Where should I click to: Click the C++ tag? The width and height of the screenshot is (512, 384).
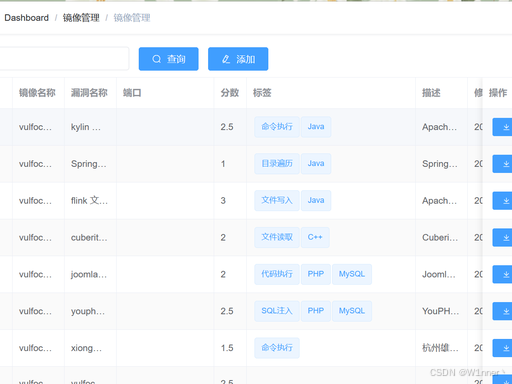click(315, 237)
